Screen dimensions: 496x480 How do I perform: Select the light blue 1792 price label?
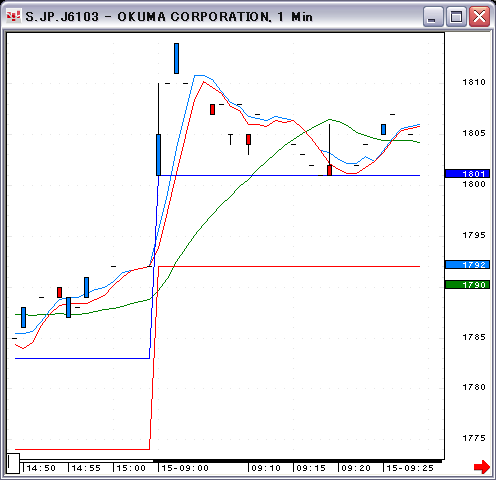pos(468,265)
